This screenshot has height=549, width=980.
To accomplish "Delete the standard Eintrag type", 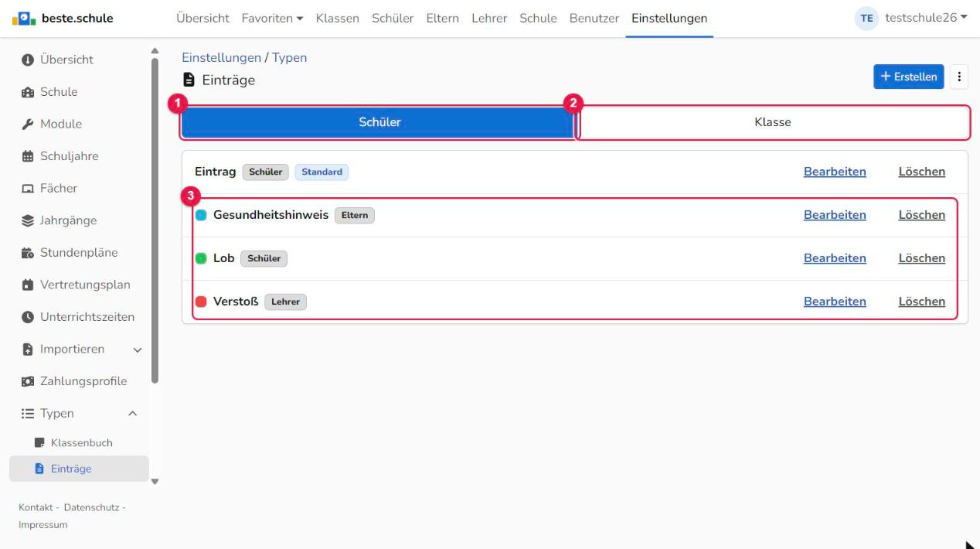I will coord(921,172).
